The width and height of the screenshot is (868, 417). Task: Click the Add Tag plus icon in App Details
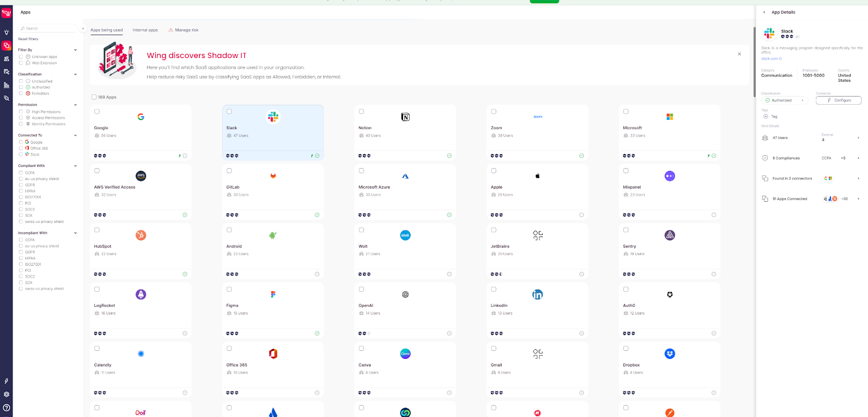[x=766, y=117]
